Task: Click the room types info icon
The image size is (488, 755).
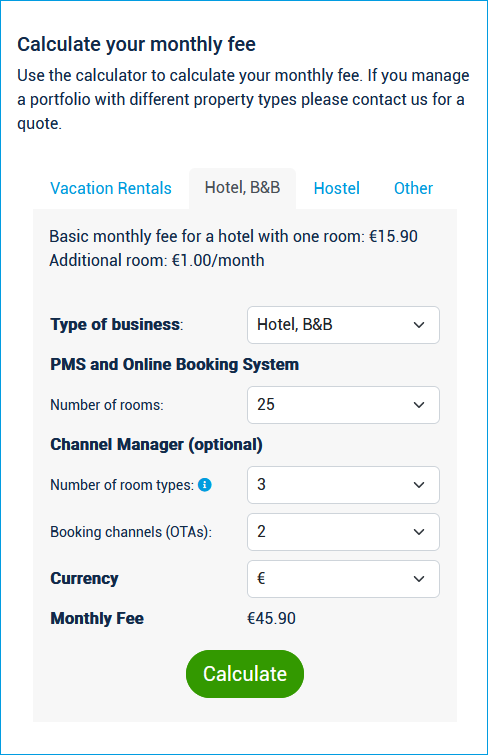Action: (x=205, y=485)
